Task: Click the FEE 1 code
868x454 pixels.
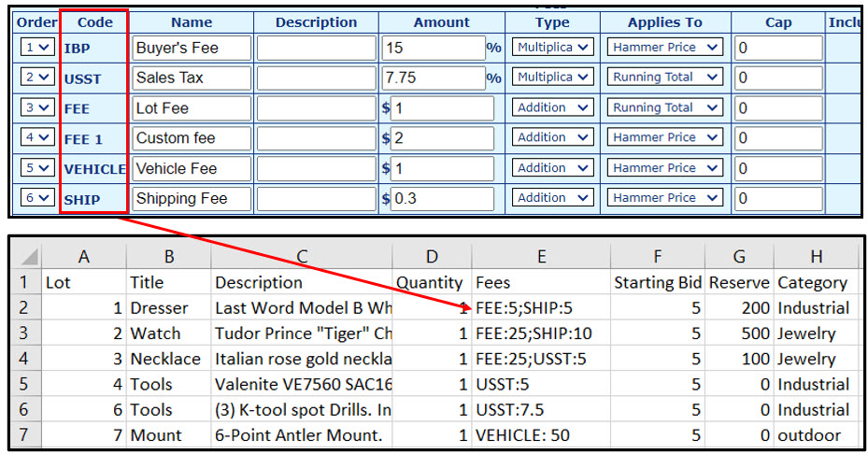Action: [x=83, y=139]
